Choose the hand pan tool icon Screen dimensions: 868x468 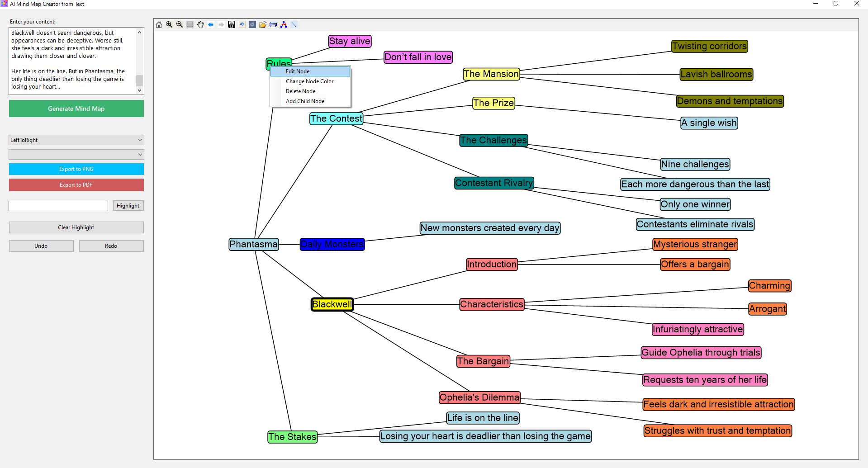click(x=200, y=24)
